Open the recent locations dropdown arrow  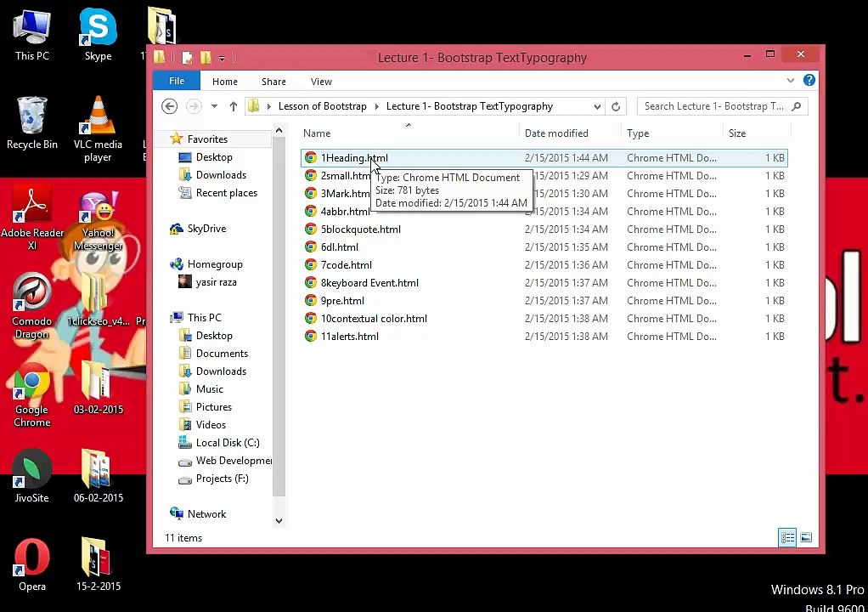pyautogui.click(x=214, y=106)
